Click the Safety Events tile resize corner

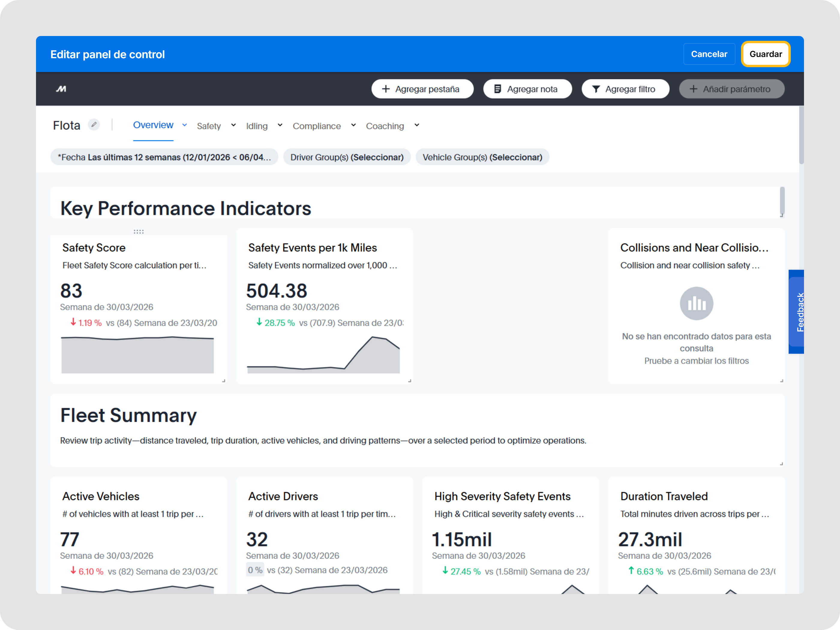click(x=410, y=380)
